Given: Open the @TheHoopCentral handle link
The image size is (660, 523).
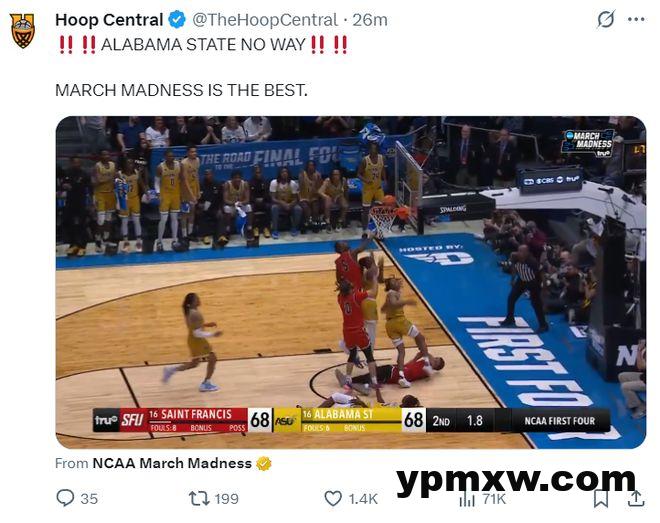Looking at the screenshot, I should click(x=263, y=20).
